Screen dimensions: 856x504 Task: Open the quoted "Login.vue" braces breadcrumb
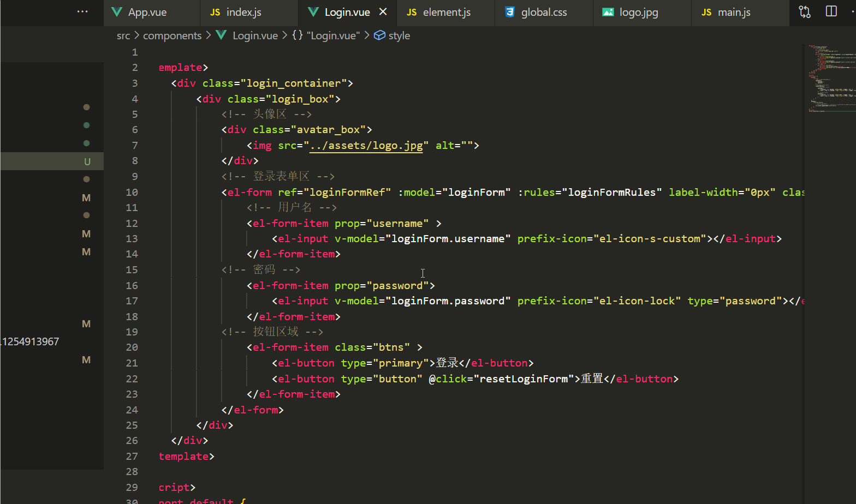326,35
